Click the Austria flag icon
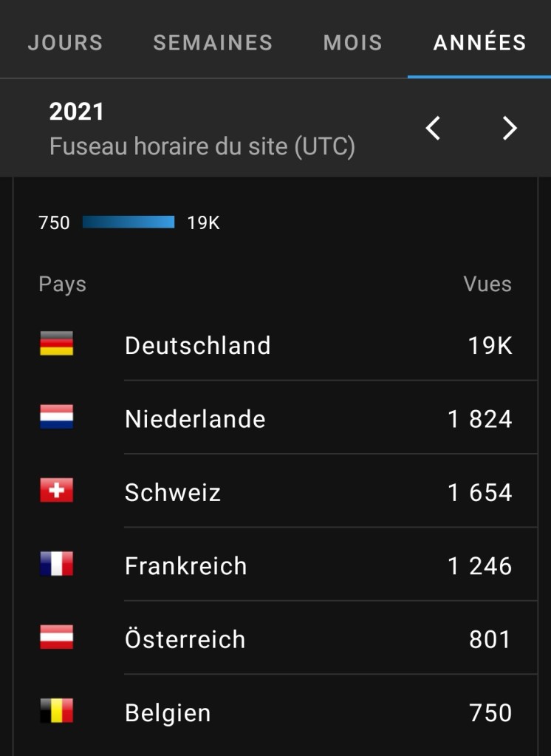This screenshot has height=756, width=551. pos(57,638)
